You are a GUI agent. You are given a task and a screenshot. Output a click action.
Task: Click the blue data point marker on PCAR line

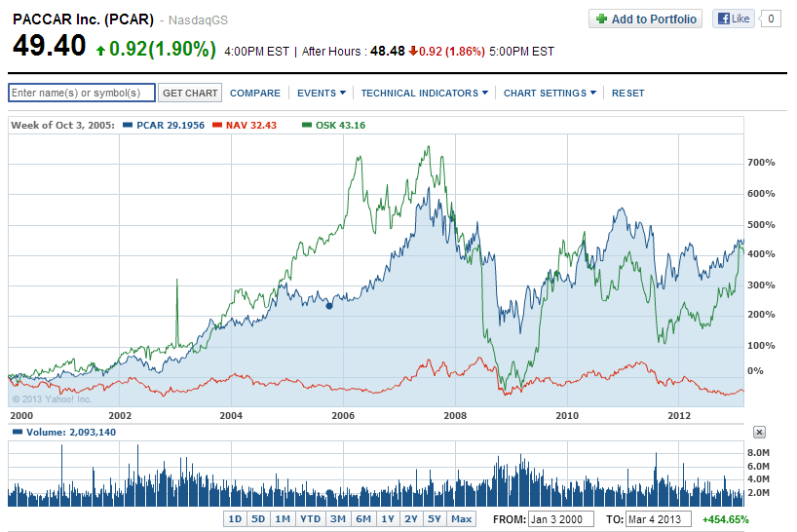point(329,306)
